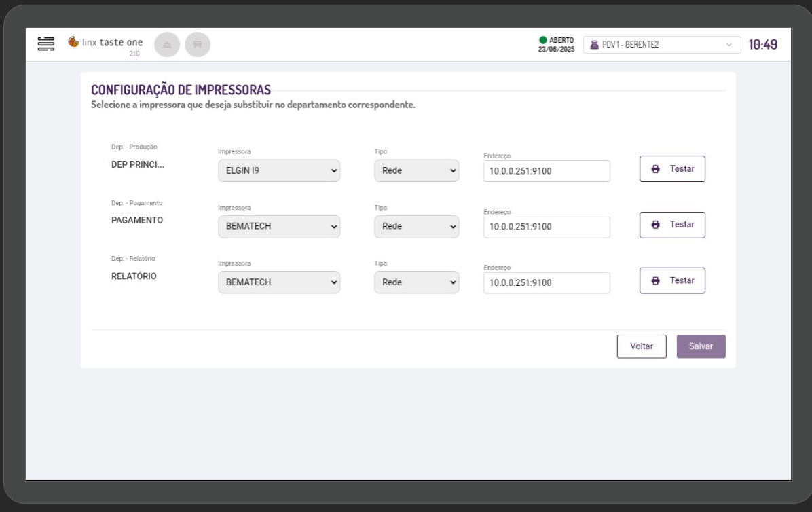This screenshot has width=812, height=512.
Task: Change Tipo dropdown for DEP PRINCI... row
Action: [416, 171]
